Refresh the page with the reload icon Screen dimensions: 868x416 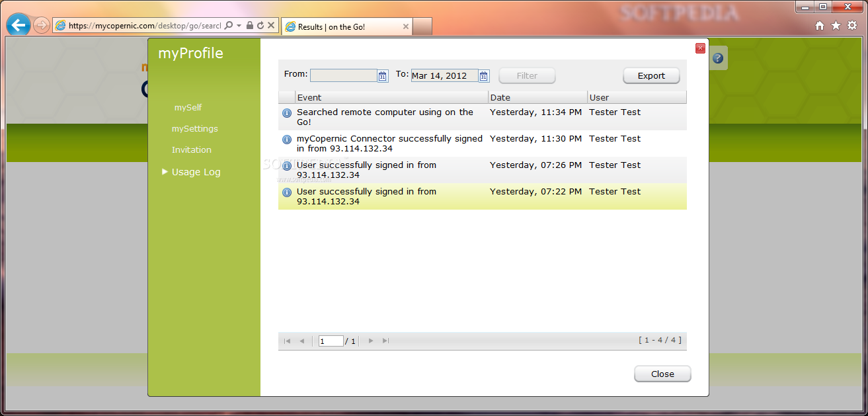point(260,26)
